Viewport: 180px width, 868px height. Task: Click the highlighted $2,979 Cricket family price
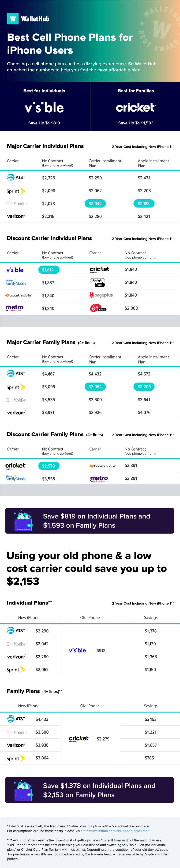[x=49, y=466]
